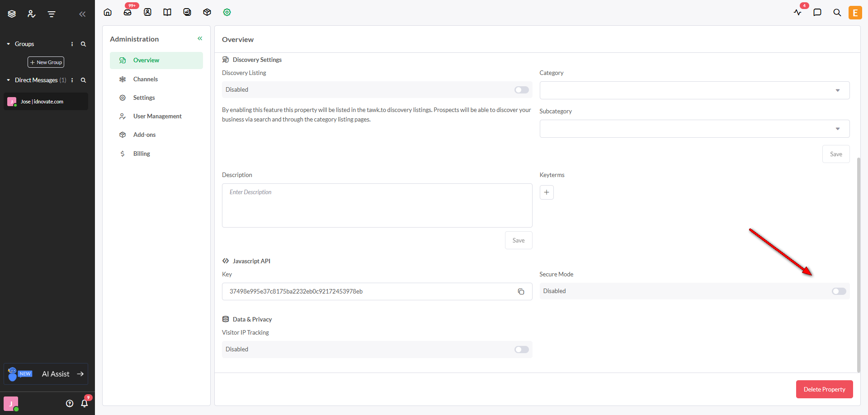Viewport: 868px width, 415px height.
Task: Copy the Javascript API key
Action: [x=521, y=292]
